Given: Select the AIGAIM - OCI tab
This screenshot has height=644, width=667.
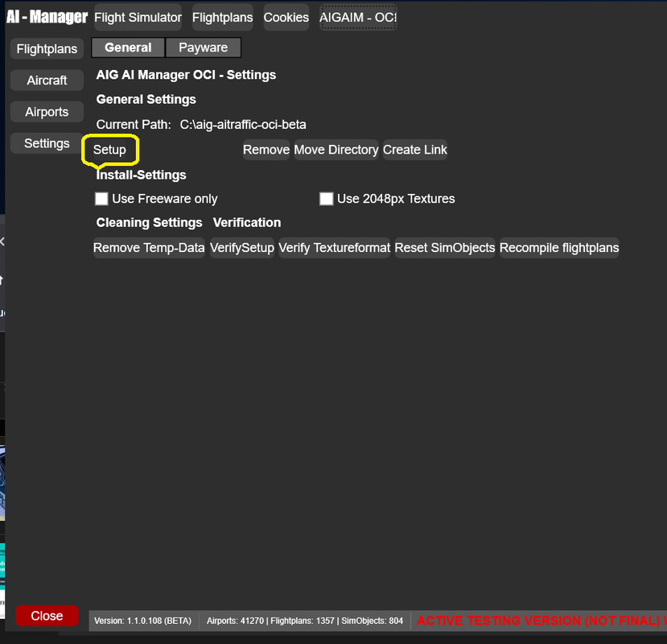Looking at the screenshot, I should click(358, 18).
